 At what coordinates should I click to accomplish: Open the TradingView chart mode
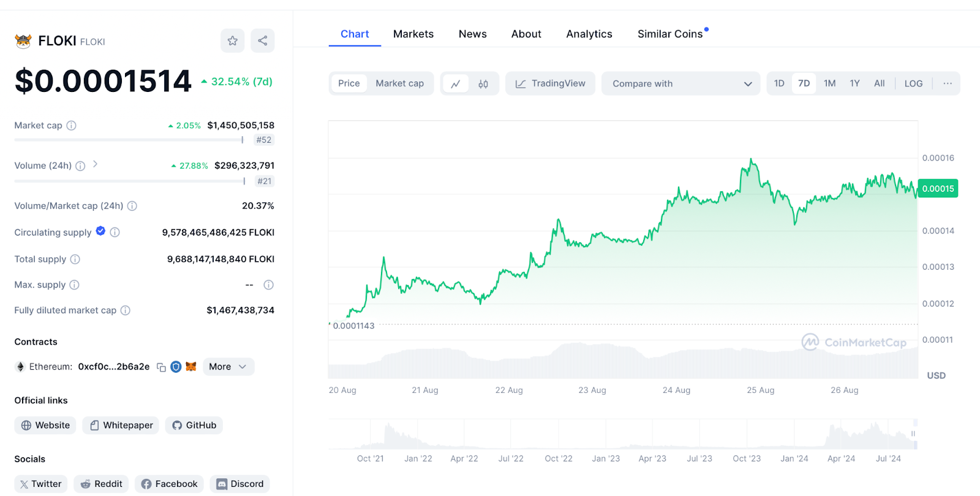[x=550, y=83]
